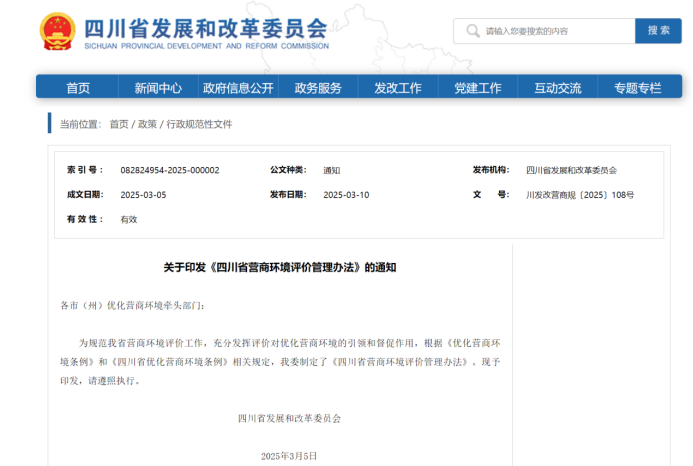
Task: Go to 新闻中心 in the navigation bar
Action: pos(158,88)
